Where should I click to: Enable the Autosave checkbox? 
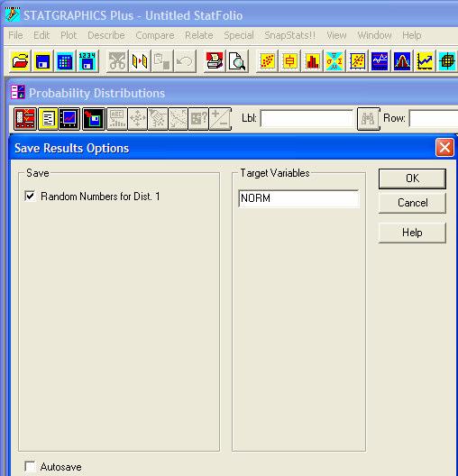tap(30, 466)
